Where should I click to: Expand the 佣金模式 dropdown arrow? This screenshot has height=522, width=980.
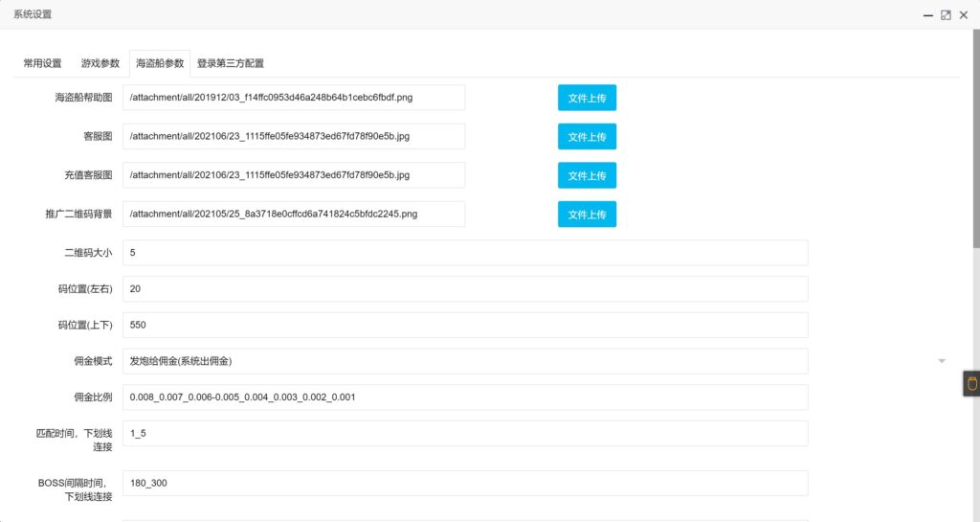pyautogui.click(x=941, y=361)
